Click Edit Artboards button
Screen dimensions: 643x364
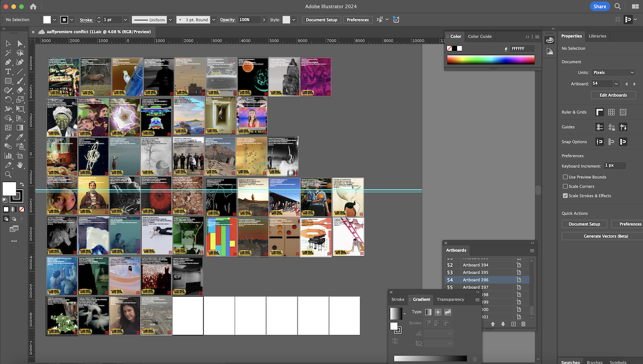(613, 95)
